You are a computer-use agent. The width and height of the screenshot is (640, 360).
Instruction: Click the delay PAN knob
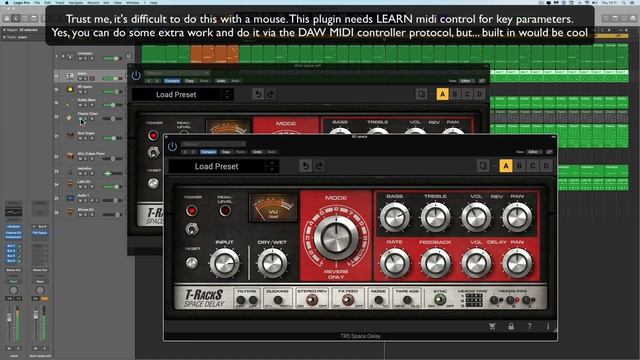pyautogui.click(x=517, y=263)
